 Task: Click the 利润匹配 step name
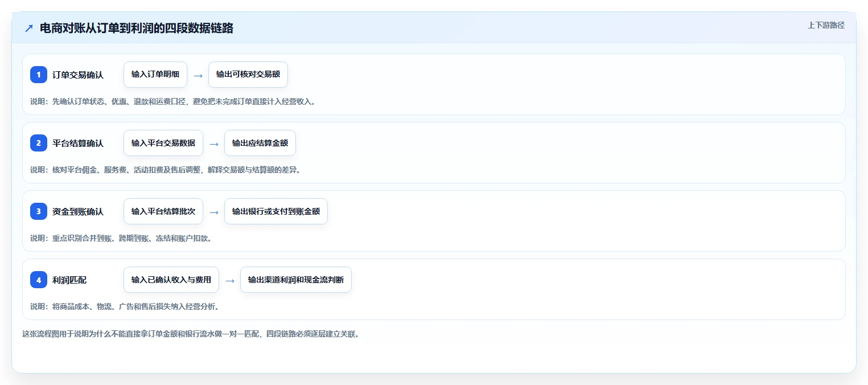(x=69, y=280)
